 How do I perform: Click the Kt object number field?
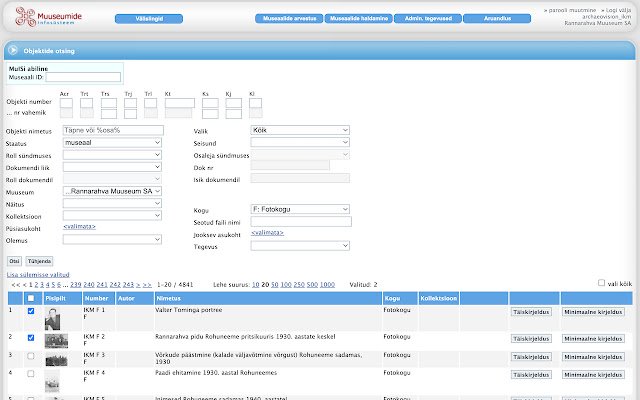pos(180,103)
